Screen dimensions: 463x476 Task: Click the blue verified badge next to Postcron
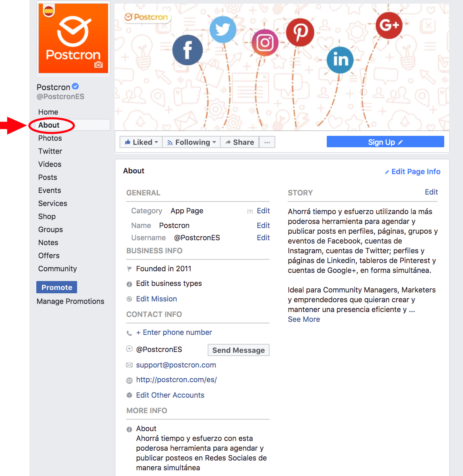pyautogui.click(x=75, y=86)
